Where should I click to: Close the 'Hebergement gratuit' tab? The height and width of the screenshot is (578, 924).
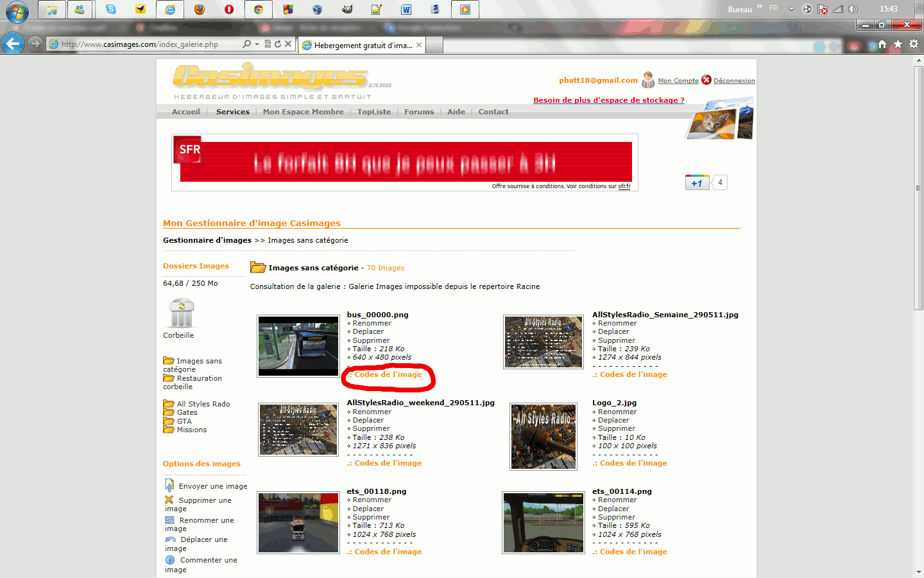point(419,45)
